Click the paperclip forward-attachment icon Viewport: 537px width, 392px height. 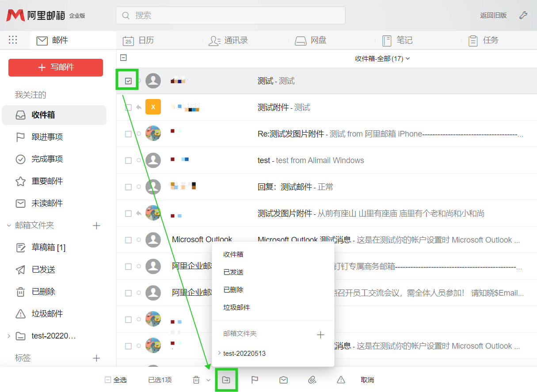pyautogui.click(x=312, y=379)
